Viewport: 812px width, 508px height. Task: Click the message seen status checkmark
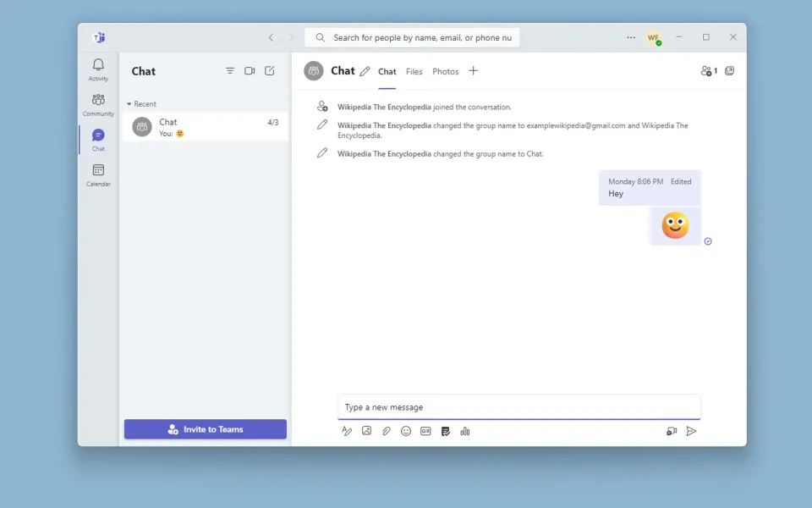(708, 241)
